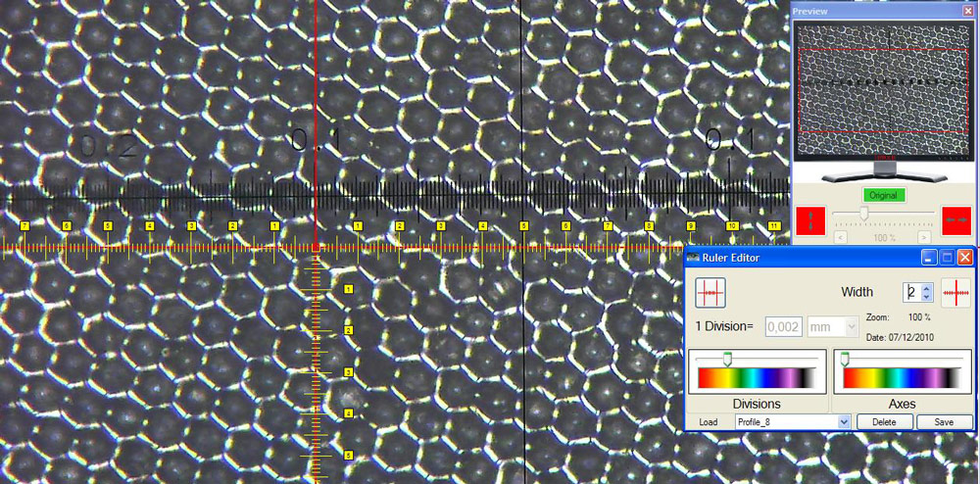
Task: Click vertical ruler marker 1
Action: click(x=349, y=289)
